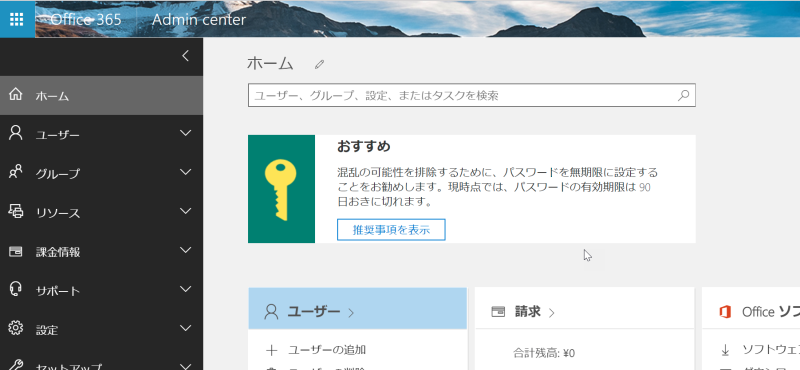Click the Office 365 header link
This screenshot has height=370, width=800.
(86, 19)
